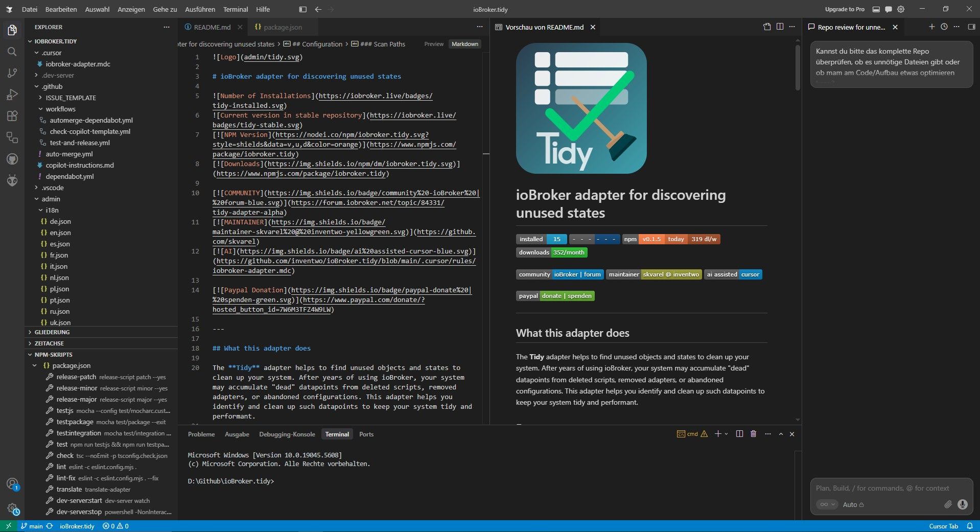Expand the GLIEDERUNG section
The width and height of the screenshot is (980, 532).
pyautogui.click(x=52, y=332)
